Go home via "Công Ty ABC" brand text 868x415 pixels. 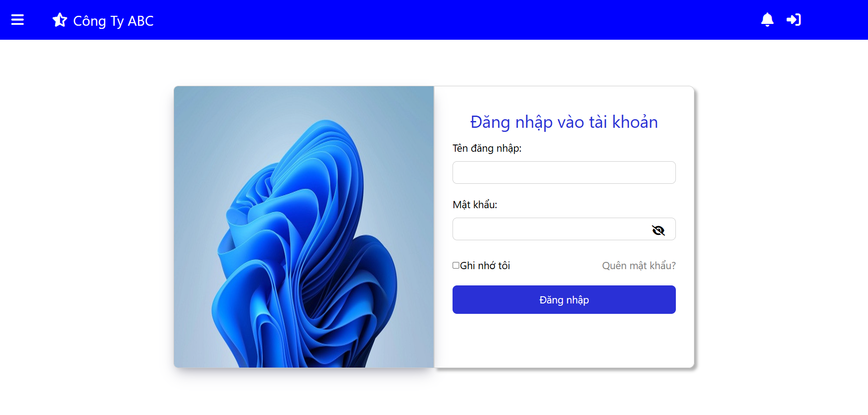pos(113,21)
